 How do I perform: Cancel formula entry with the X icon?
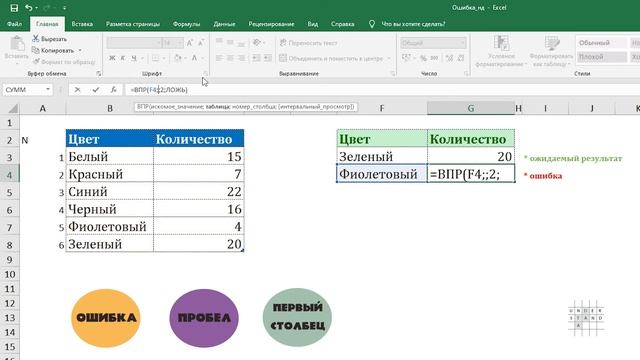point(78,89)
